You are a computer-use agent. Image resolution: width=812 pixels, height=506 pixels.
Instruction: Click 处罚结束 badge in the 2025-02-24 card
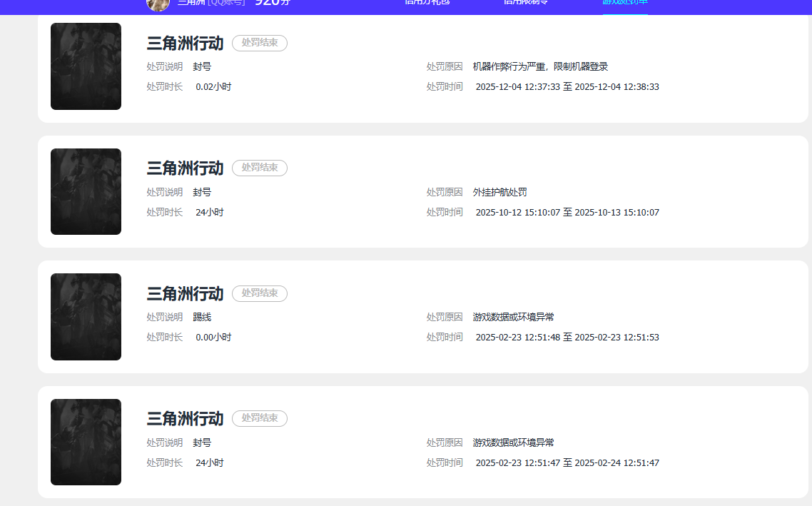pos(260,418)
